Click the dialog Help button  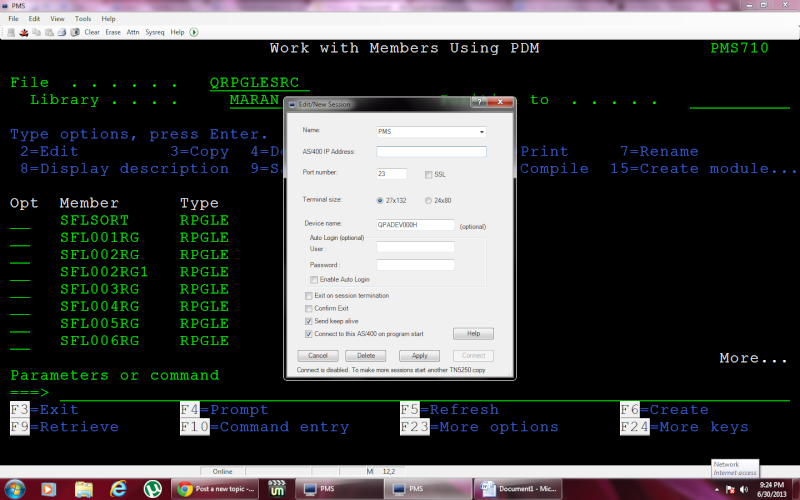pos(473,334)
